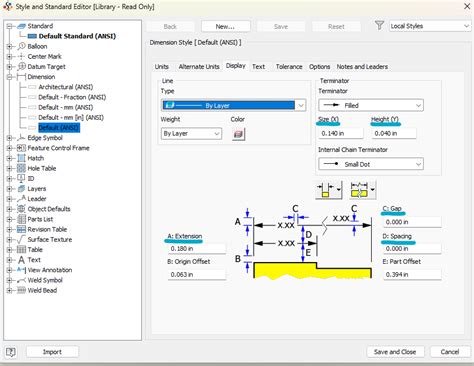Select Default Standard (ANSI) tree item
This screenshot has width=474, height=366.
click(77, 36)
